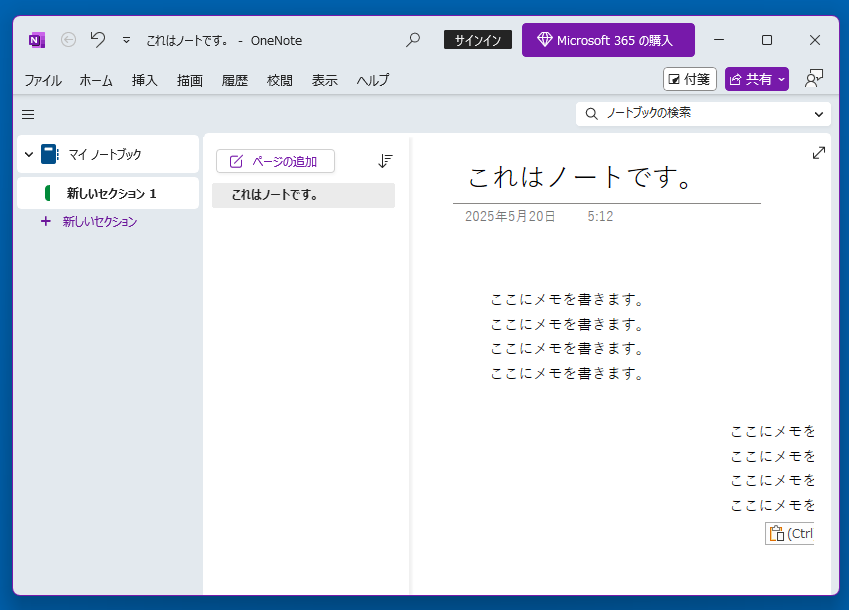
Task: Select 新しいセクション 1 section
Action: click(x=108, y=193)
